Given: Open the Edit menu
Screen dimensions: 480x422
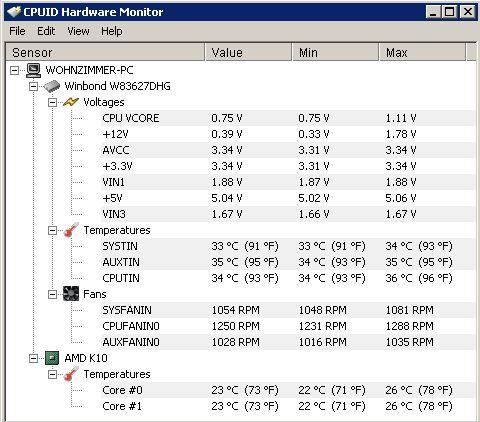Looking at the screenshot, I should (x=46, y=31).
